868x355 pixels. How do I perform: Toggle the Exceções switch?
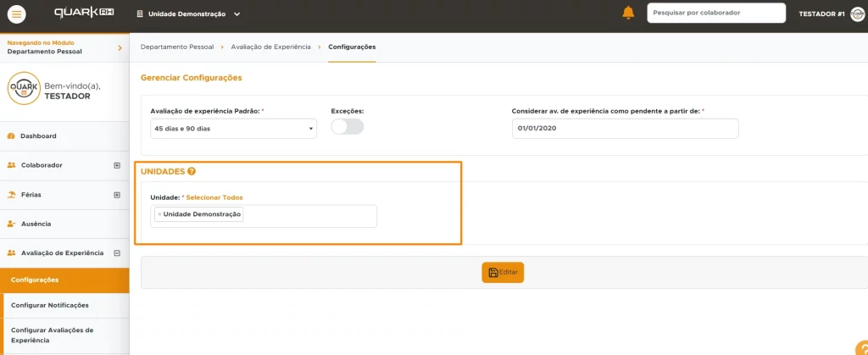coord(347,126)
